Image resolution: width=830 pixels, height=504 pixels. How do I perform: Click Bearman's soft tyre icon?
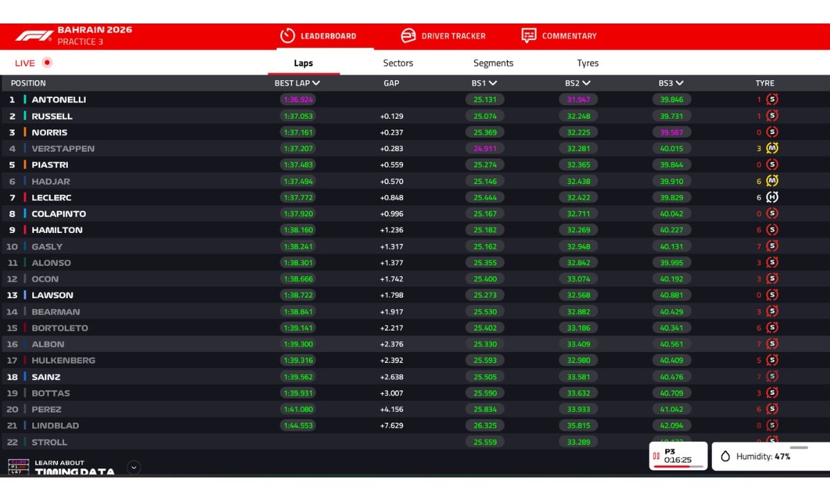(x=773, y=312)
